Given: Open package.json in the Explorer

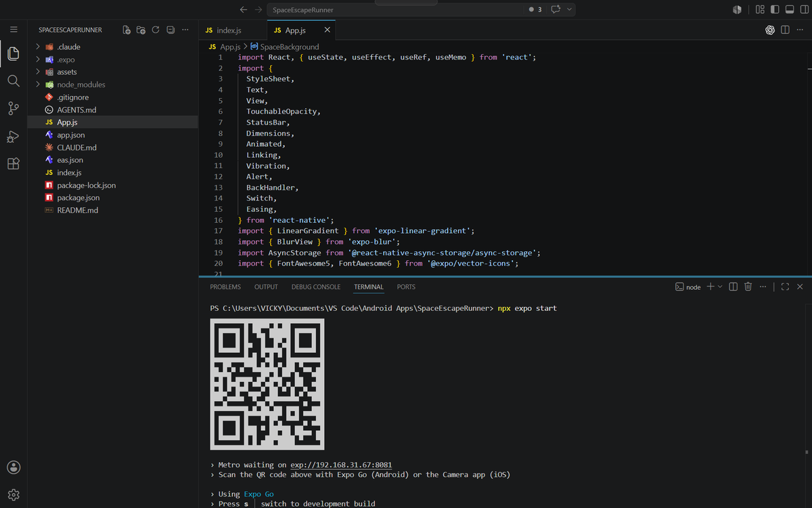Looking at the screenshot, I should pyautogui.click(x=112, y=198).
